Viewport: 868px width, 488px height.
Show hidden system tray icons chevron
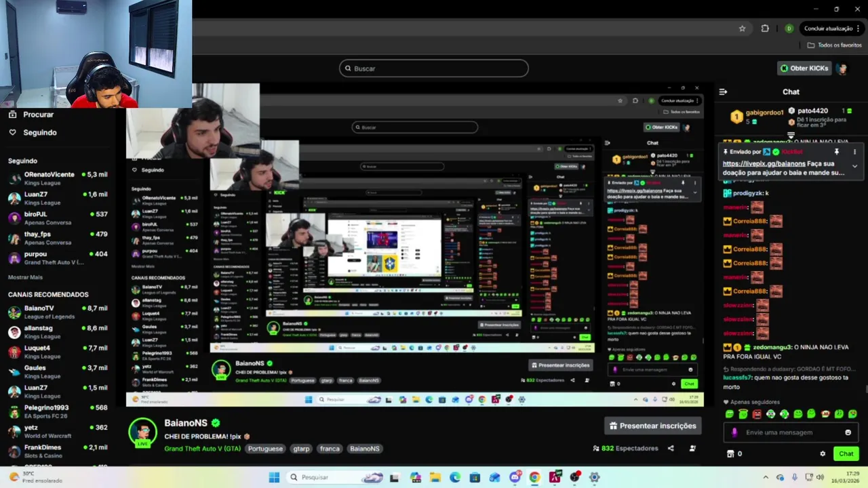764,477
